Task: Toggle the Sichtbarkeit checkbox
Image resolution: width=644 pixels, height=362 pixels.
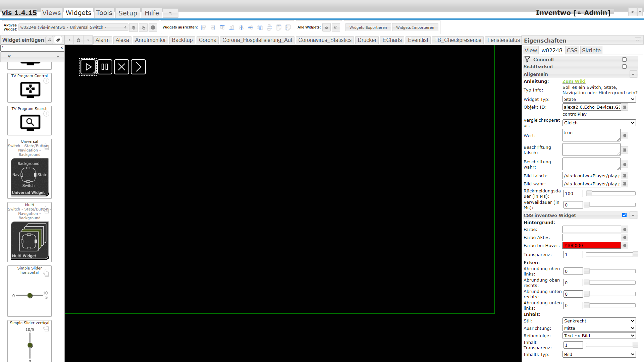Action: coord(624,66)
